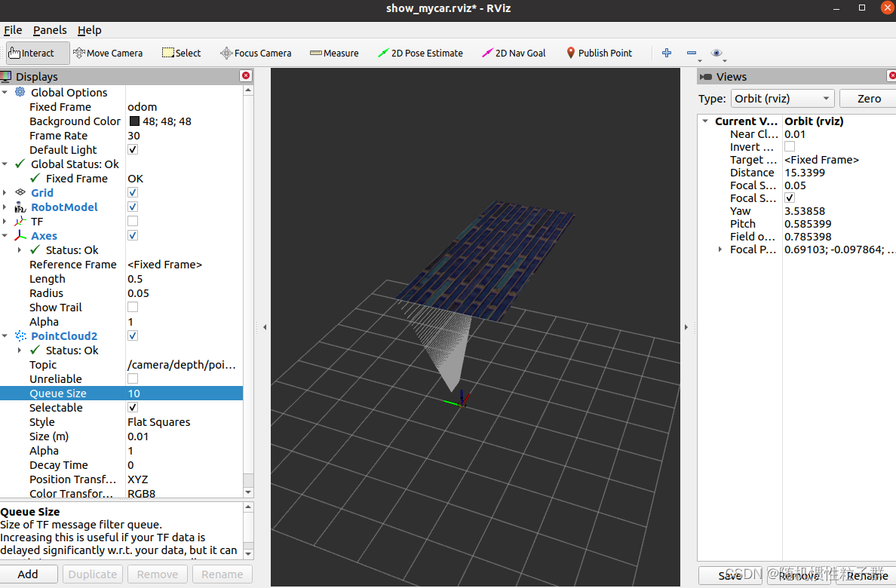Enable the TF display checkbox
This screenshot has height=588, width=896.
click(133, 221)
